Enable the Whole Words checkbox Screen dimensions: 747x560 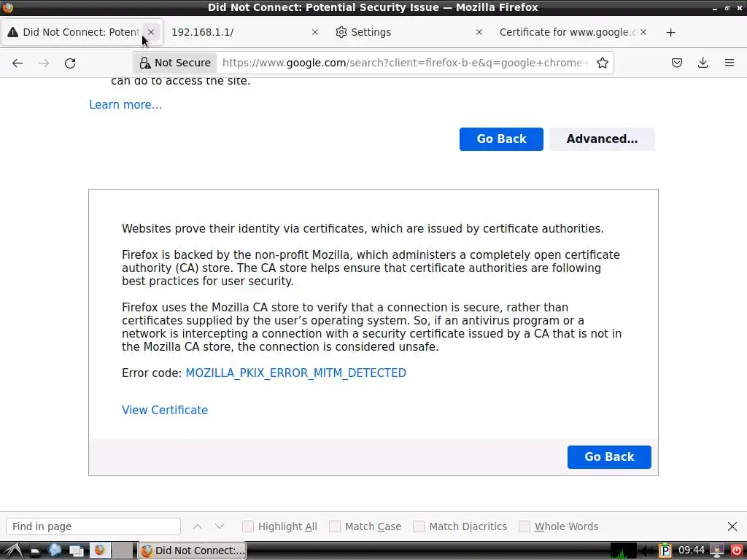pyautogui.click(x=524, y=526)
